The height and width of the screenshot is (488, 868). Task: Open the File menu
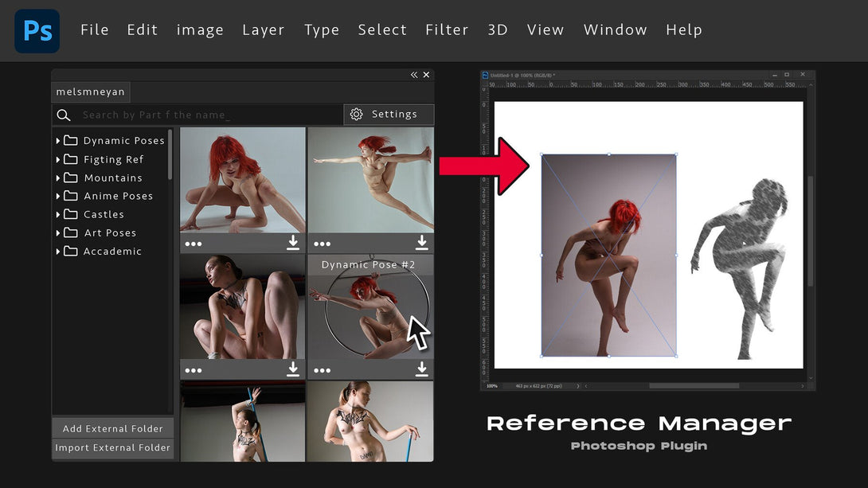click(x=95, y=30)
